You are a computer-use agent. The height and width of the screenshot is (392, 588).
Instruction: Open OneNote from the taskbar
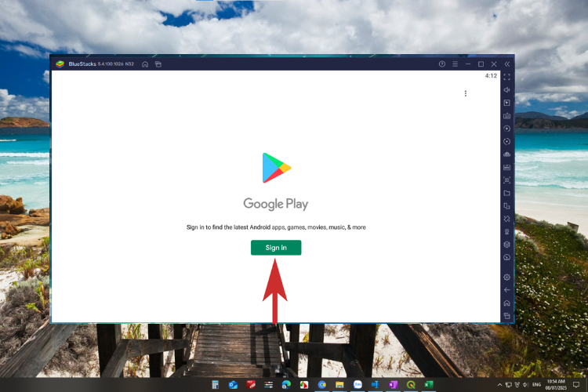click(x=393, y=385)
